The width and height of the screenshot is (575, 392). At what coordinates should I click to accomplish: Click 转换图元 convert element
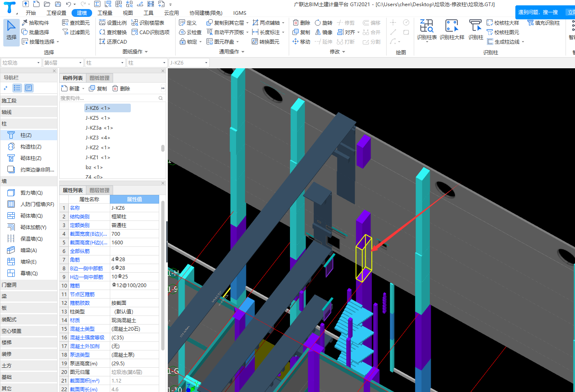(266, 42)
